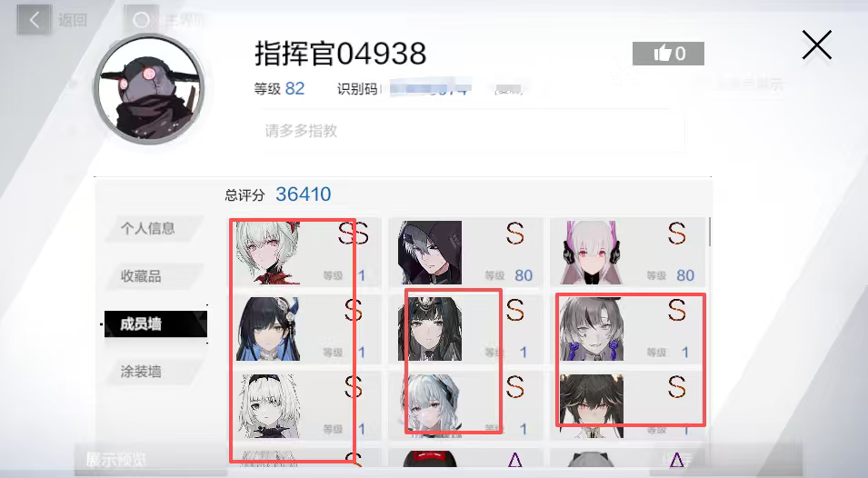868x478 pixels.
Task: Select the silver-haired character blowing bubblegum
Action: point(430,406)
